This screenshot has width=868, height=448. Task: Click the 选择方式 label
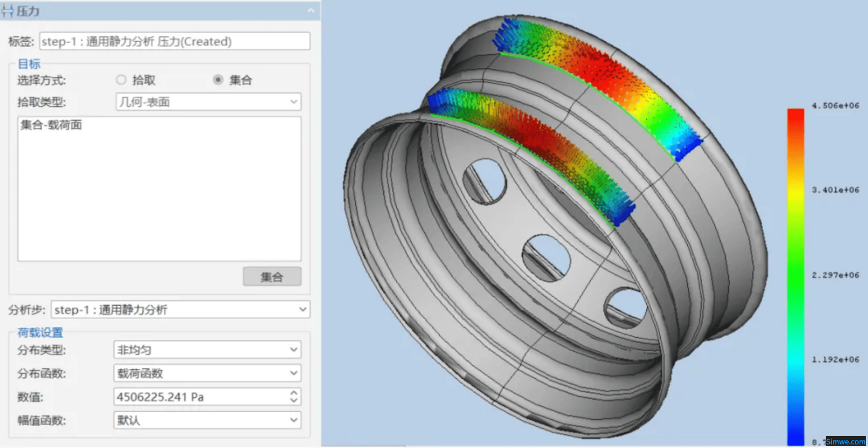click(x=42, y=80)
